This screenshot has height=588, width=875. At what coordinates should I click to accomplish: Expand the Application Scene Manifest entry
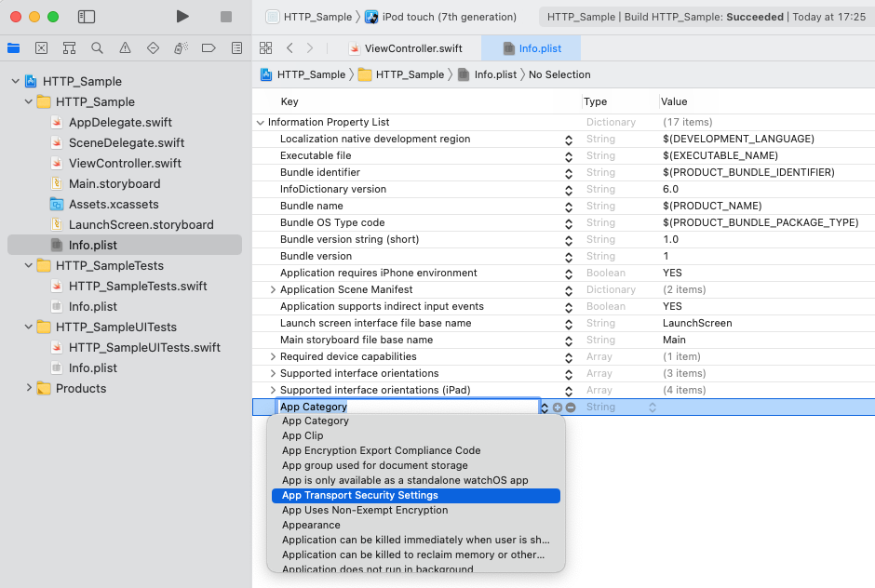tap(273, 289)
